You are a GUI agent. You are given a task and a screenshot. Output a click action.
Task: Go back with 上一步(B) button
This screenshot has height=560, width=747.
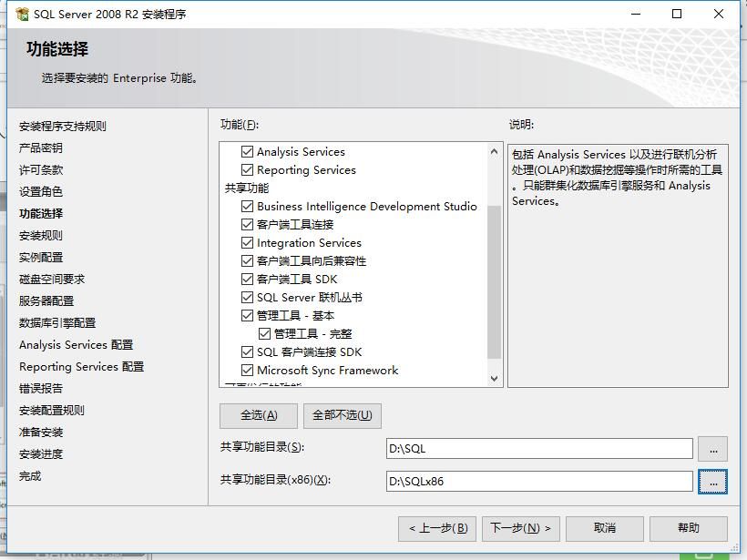pyautogui.click(x=437, y=528)
